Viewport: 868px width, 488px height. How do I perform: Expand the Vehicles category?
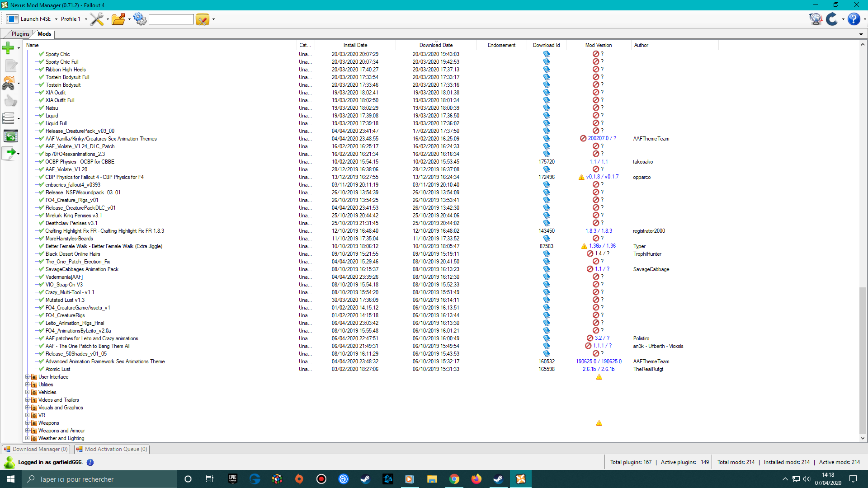[27, 392]
